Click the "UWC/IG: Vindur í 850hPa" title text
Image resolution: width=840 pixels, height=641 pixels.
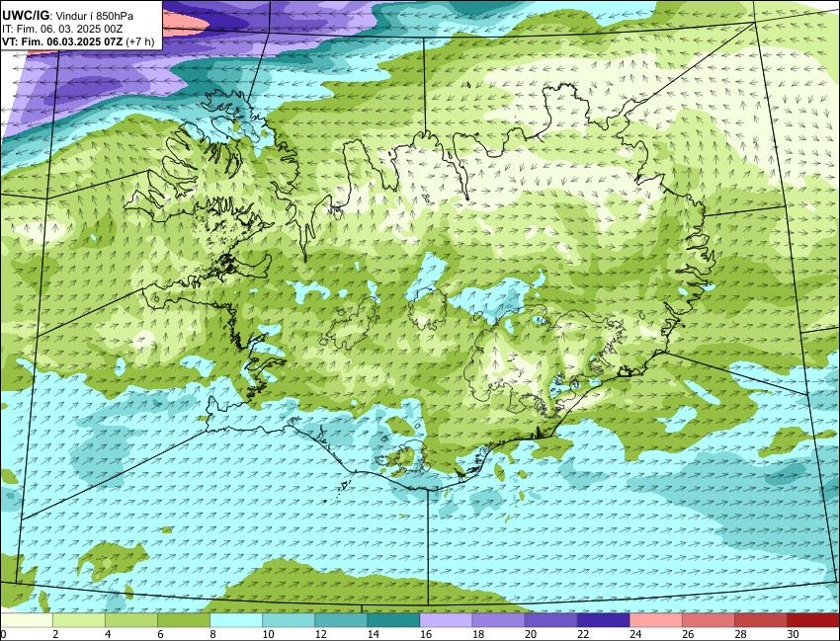point(67,16)
